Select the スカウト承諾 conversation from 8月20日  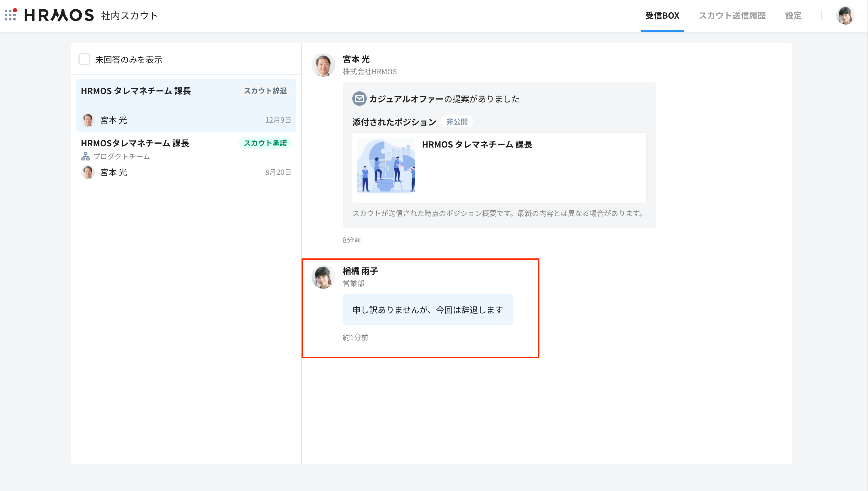coord(186,158)
